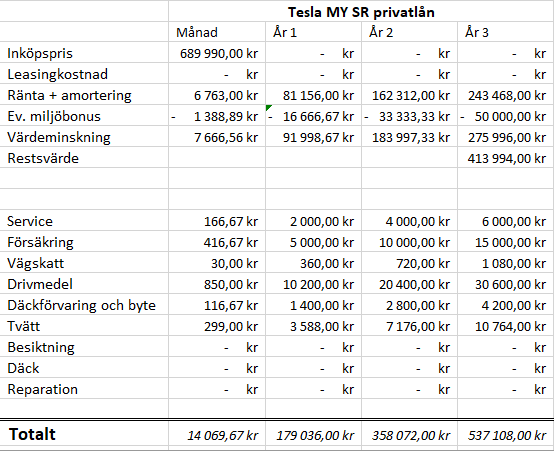Click the 116,67 kr cell
The image size is (554, 451).
217,305
